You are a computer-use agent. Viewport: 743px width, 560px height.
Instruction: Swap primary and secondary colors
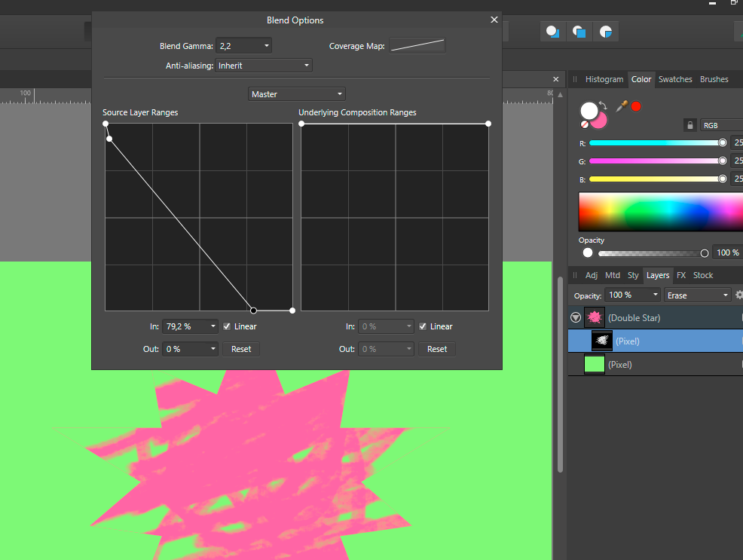click(603, 106)
